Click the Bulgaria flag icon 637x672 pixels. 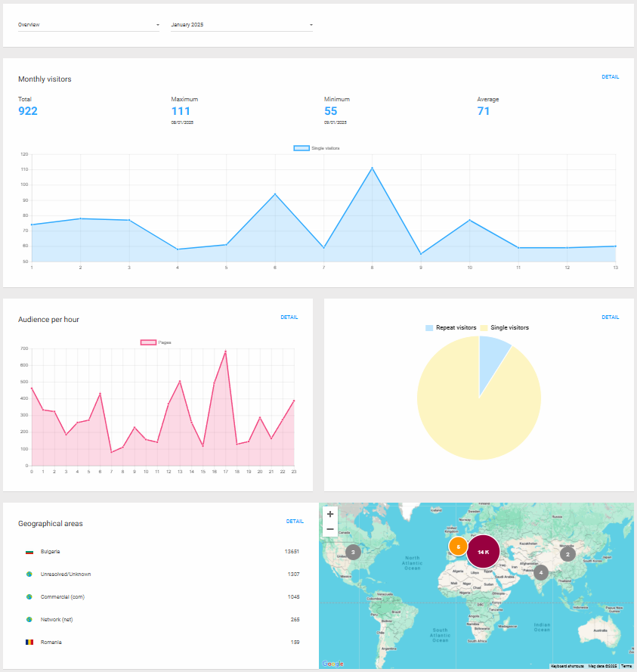coord(29,552)
